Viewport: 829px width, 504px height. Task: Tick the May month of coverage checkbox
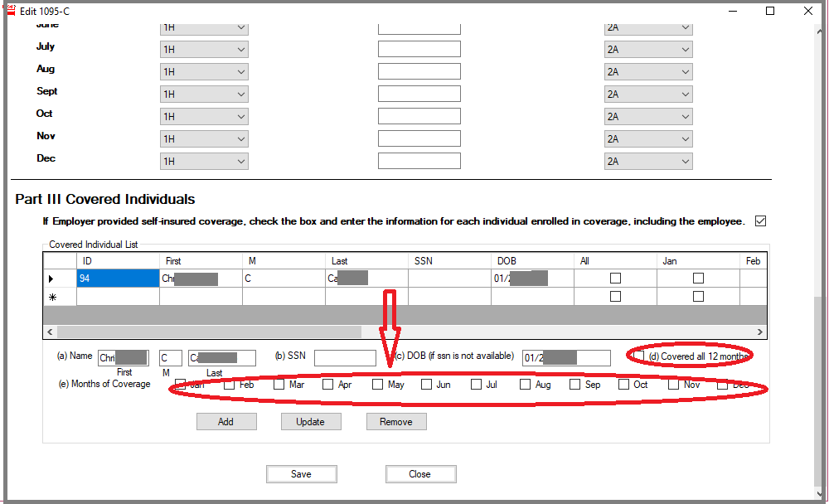coord(378,385)
